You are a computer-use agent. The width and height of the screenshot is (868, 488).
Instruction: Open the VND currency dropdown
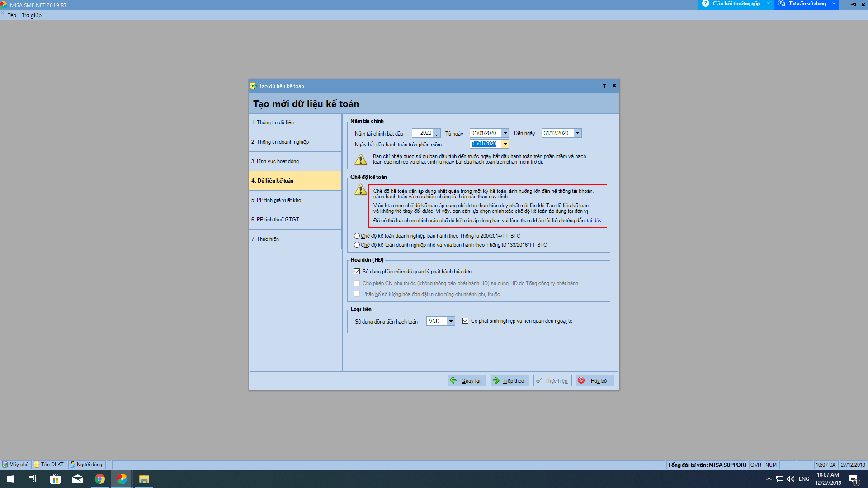pyautogui.click(x=451, y=321)
